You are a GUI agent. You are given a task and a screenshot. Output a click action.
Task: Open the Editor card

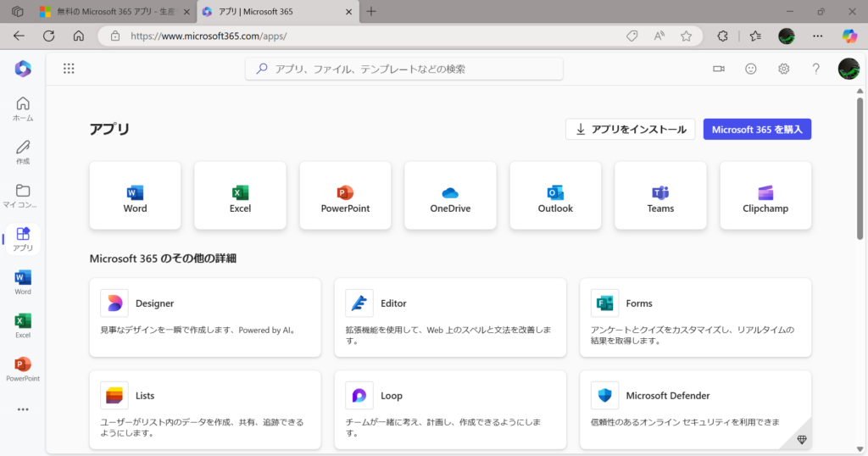click(x=450, y=318)
